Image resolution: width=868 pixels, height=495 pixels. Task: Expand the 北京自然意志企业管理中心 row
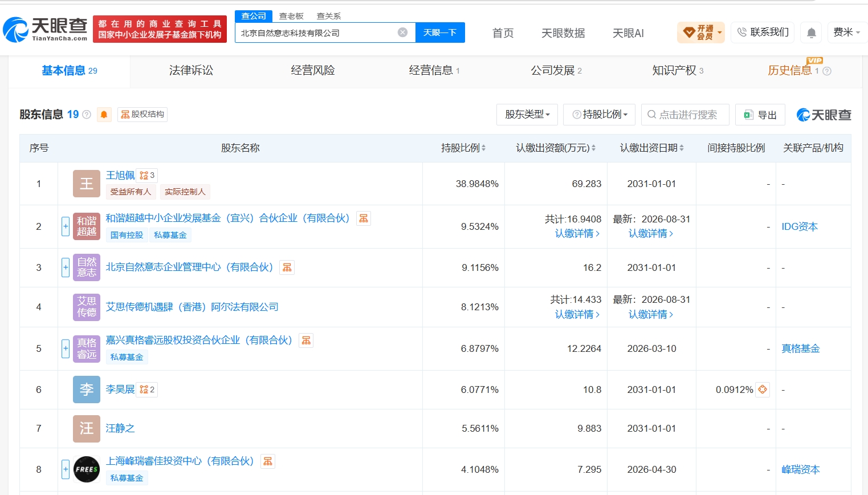[66, 267]
